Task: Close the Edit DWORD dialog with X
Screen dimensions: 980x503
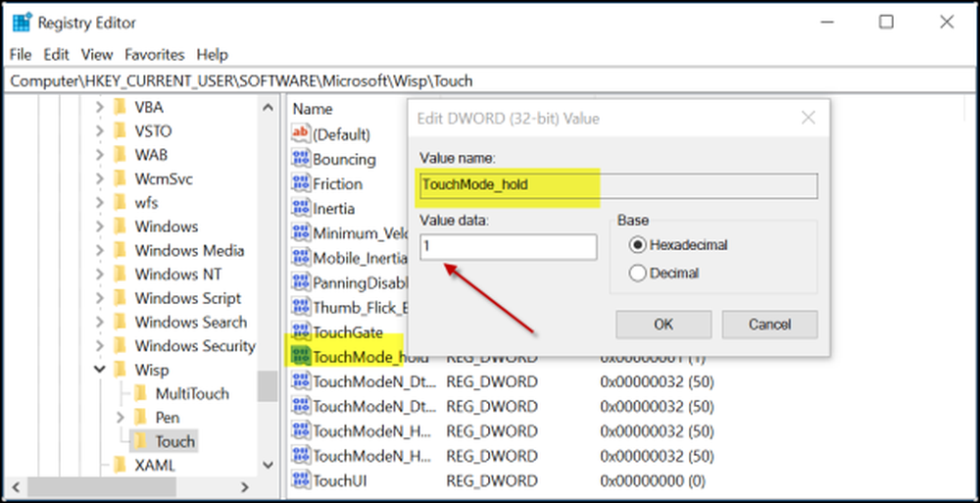Action: coord(808,118)
